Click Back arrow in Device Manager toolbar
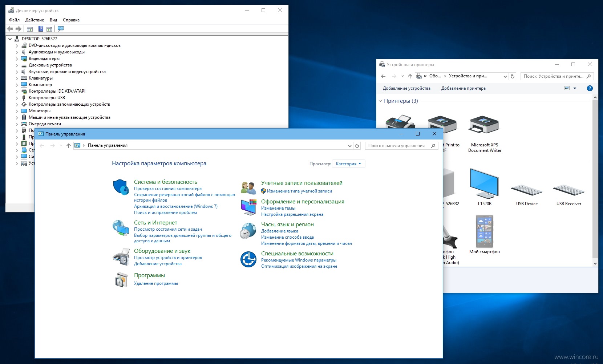 pos(10,29)
